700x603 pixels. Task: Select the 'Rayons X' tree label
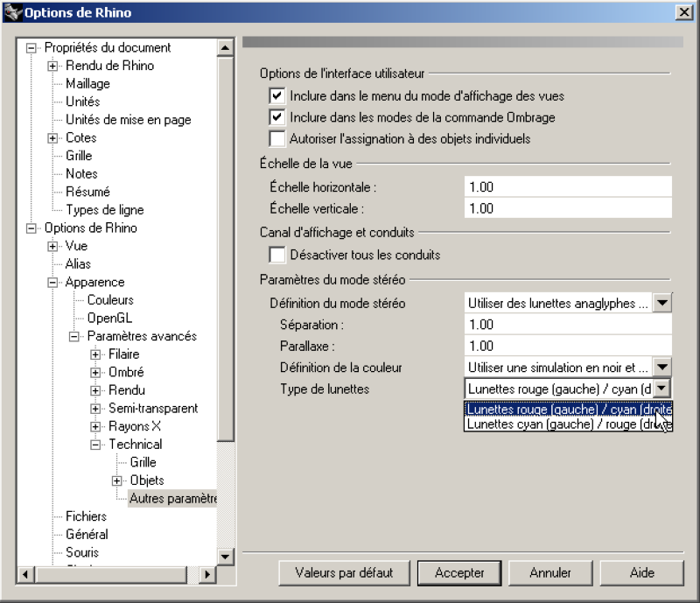click(135, 426)
